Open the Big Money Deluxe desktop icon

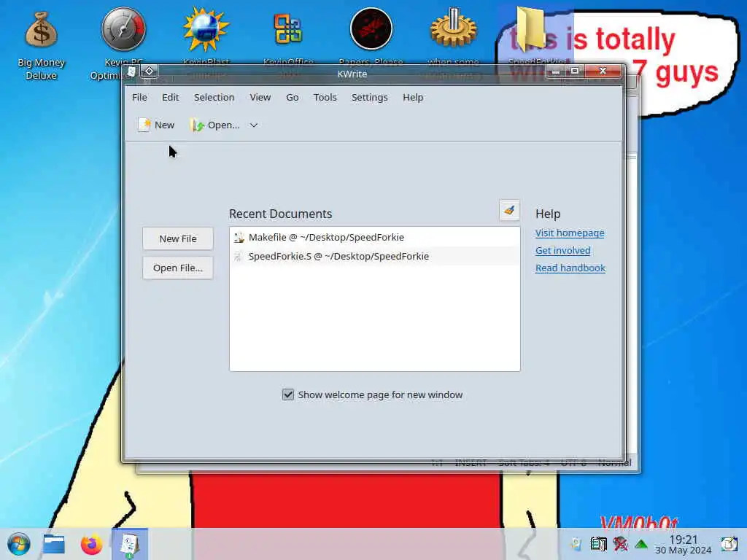[41, 30]
